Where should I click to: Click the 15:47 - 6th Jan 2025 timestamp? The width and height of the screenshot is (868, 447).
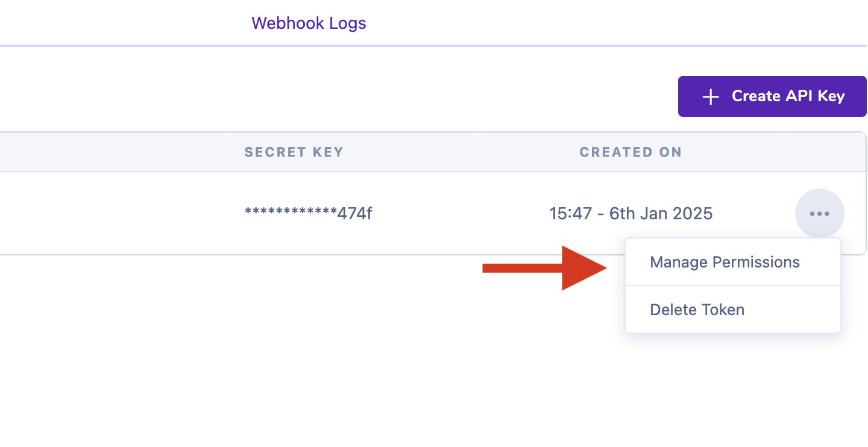[631, 213]
